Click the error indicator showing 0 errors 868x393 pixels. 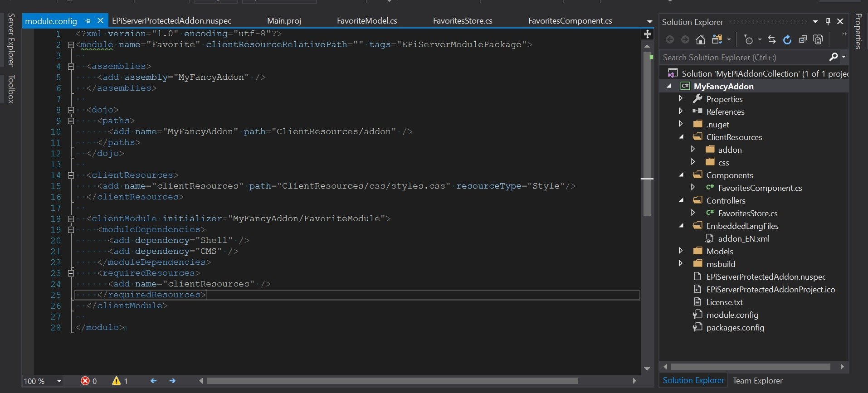pyautogui.click(x=88, y=381)
